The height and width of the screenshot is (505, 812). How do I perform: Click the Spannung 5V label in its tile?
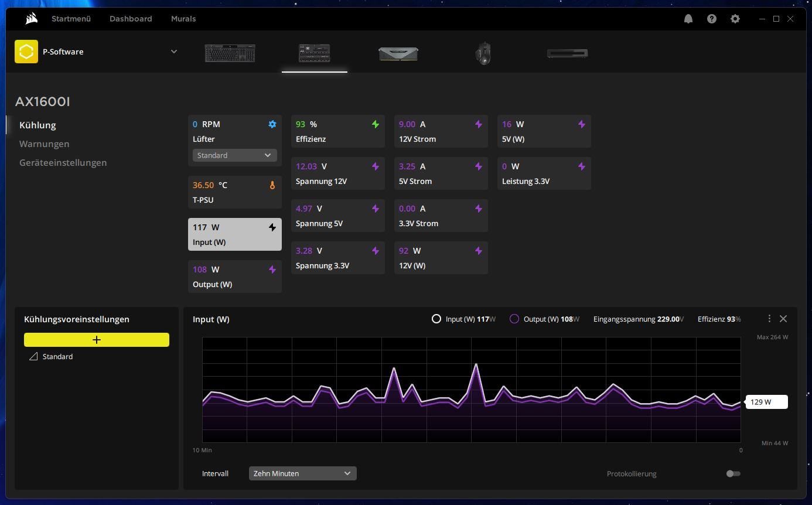(x=319, y=223)
